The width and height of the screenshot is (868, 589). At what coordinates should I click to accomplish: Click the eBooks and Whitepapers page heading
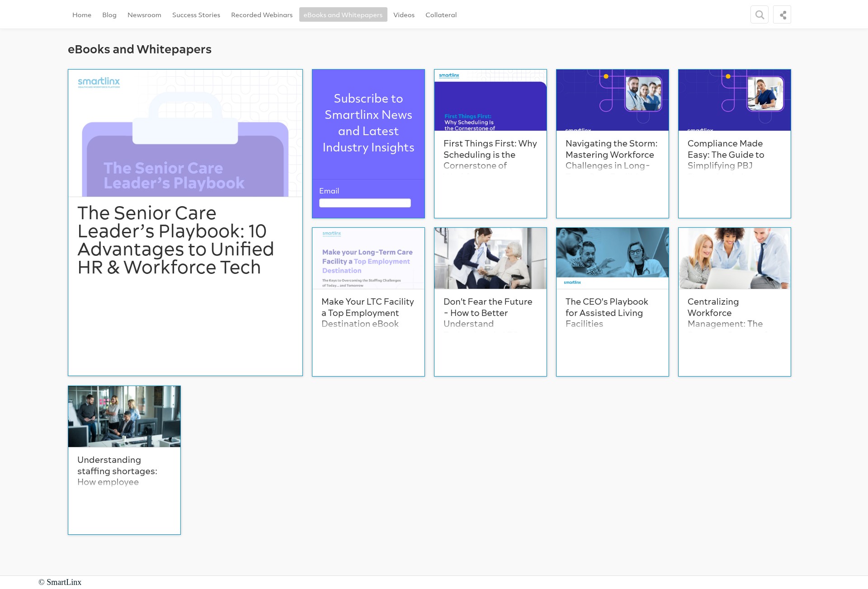(140, 49)
